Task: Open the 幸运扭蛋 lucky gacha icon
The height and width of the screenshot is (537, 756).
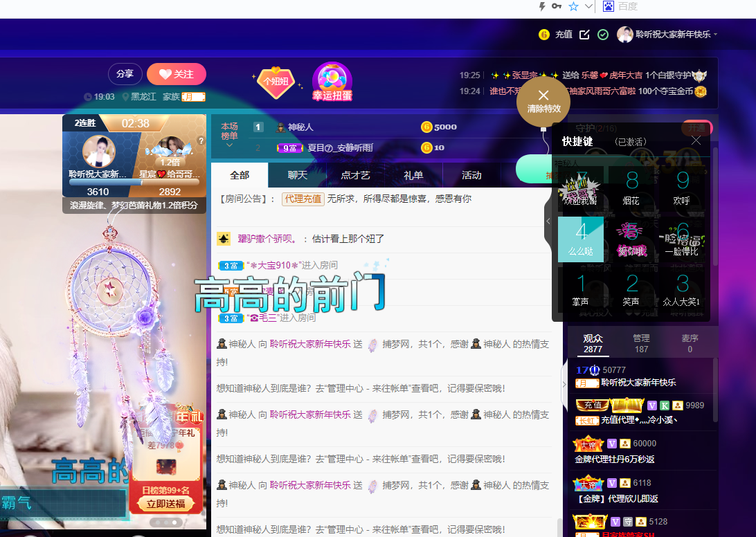Action: [332, 82]
